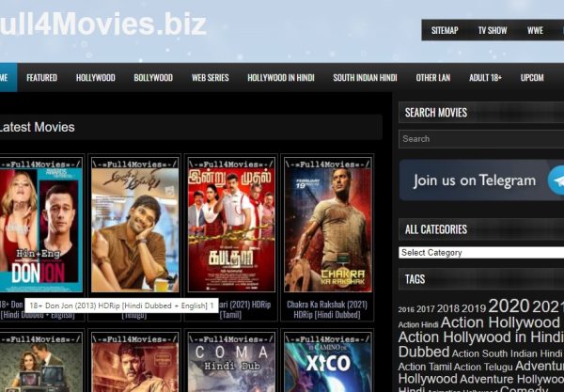
Task: Click the Full4Movies.biz site logo
Action: tap(103, 24)
